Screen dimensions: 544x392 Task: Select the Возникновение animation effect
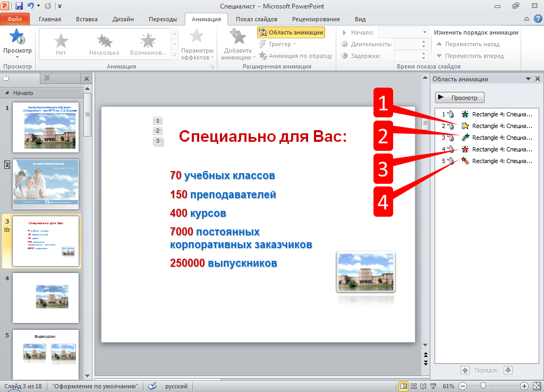point(147,44)
